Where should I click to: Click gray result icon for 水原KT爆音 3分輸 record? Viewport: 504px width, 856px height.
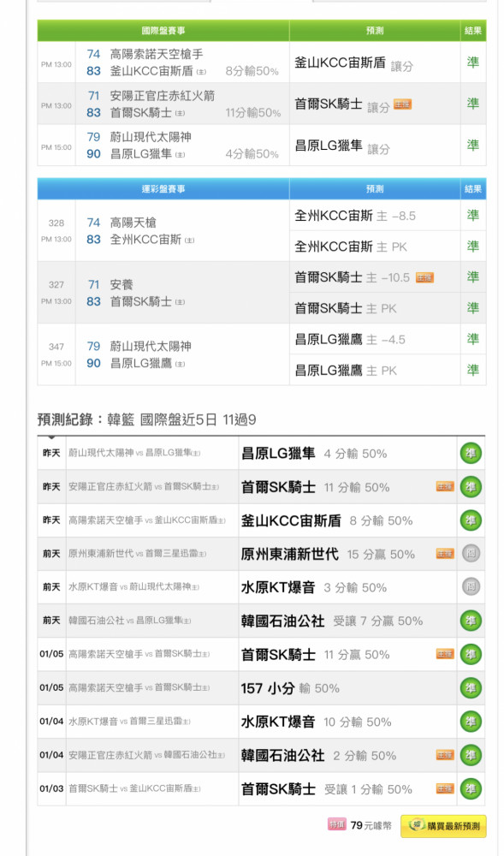click(471, 587)
